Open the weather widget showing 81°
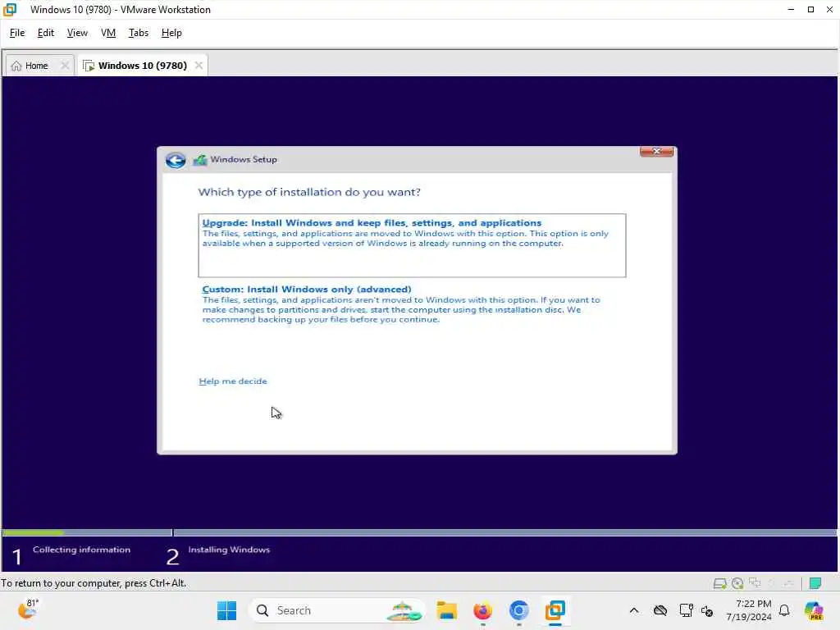The image size is (840, 630). [28, 609]
